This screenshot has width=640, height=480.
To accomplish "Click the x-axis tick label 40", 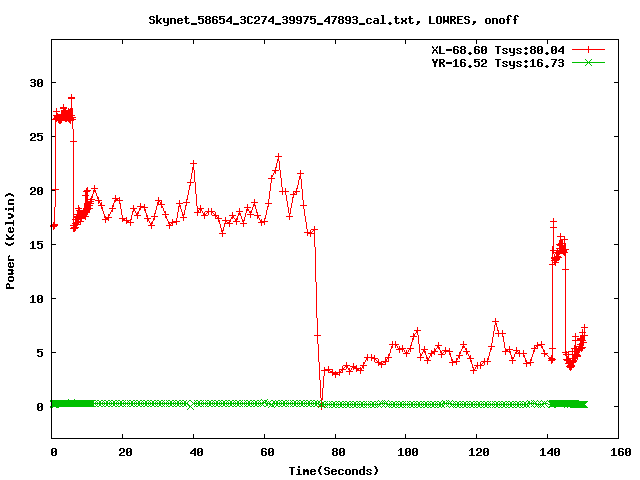I will [x=196, y=452].
